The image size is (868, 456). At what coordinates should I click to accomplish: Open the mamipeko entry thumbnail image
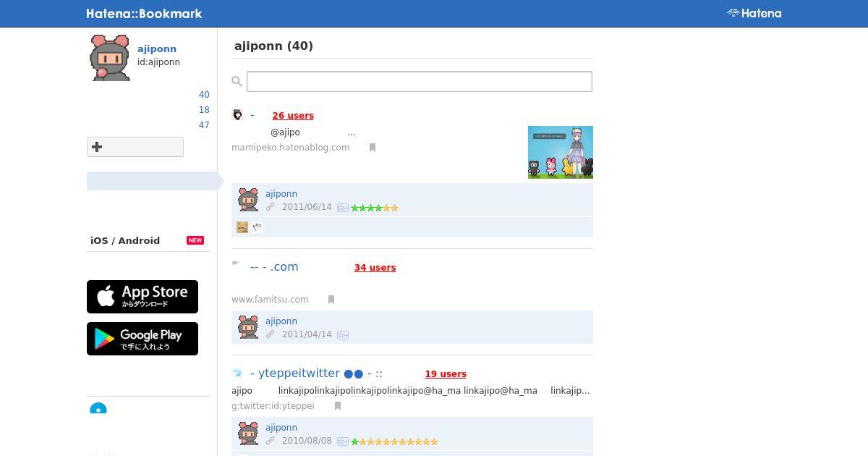[x=561, y=152]
